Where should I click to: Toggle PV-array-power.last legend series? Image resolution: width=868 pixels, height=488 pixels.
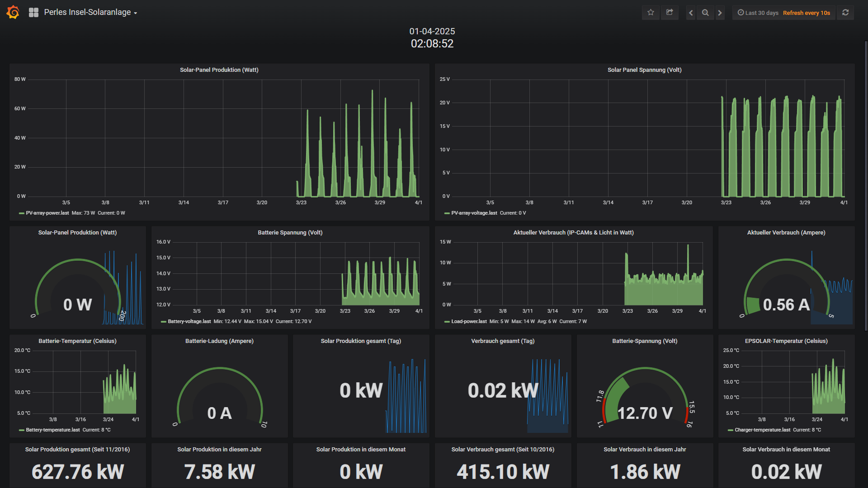47,213
